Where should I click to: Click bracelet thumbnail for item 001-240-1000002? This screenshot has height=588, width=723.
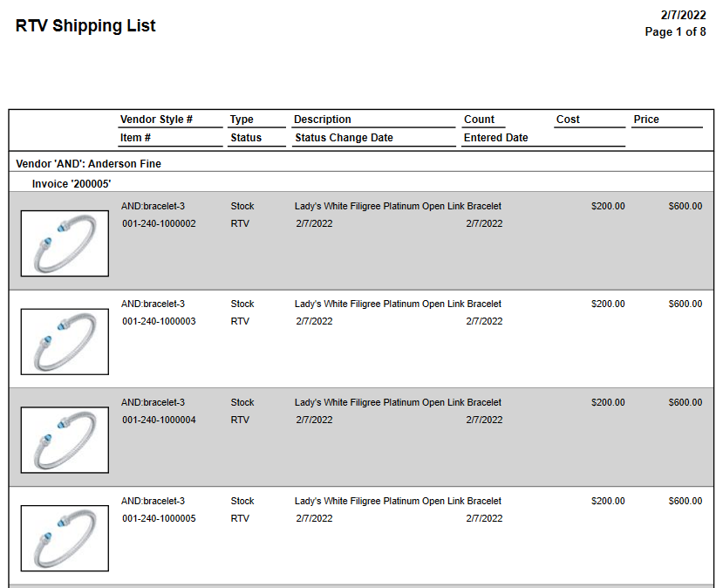(x=65, y=243)
